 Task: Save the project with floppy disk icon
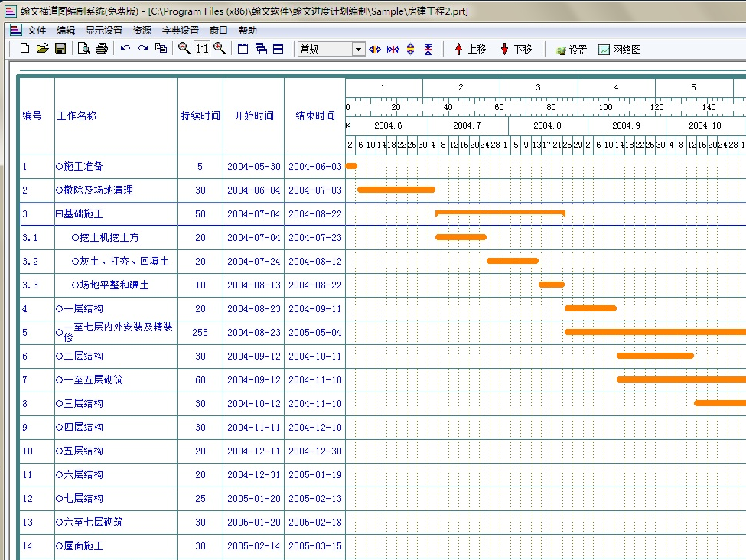coord(60,49)
